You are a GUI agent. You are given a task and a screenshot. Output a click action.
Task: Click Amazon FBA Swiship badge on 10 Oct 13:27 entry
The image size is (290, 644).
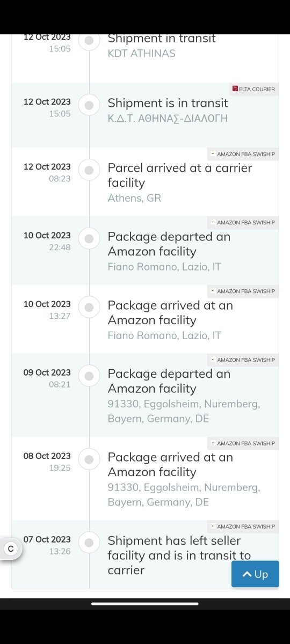(243, 291)
